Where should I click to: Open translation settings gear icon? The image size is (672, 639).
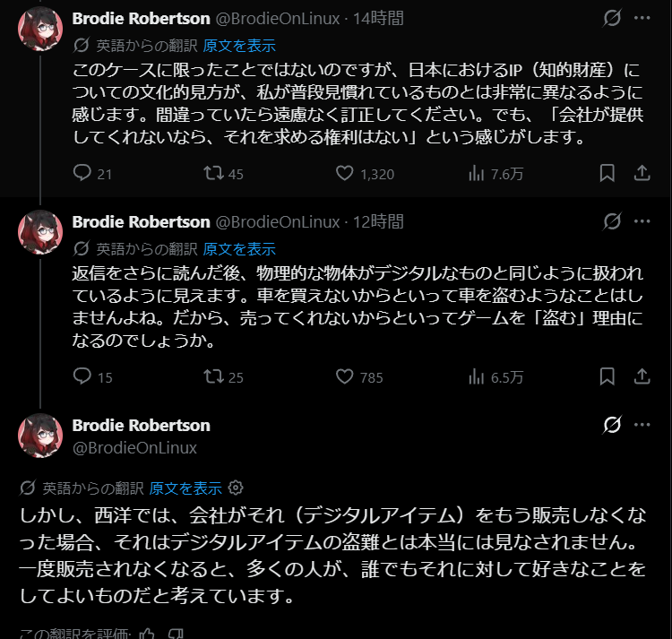click(236, 488)
